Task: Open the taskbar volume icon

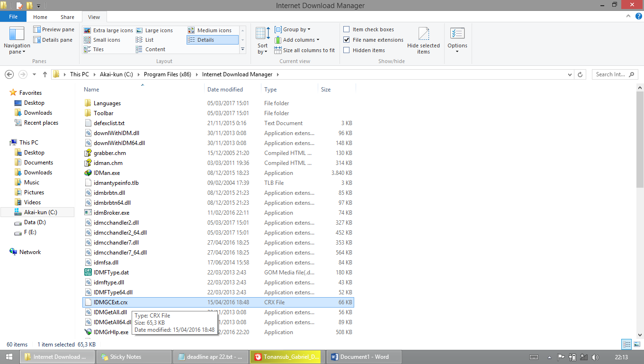Action: [595, 357]
